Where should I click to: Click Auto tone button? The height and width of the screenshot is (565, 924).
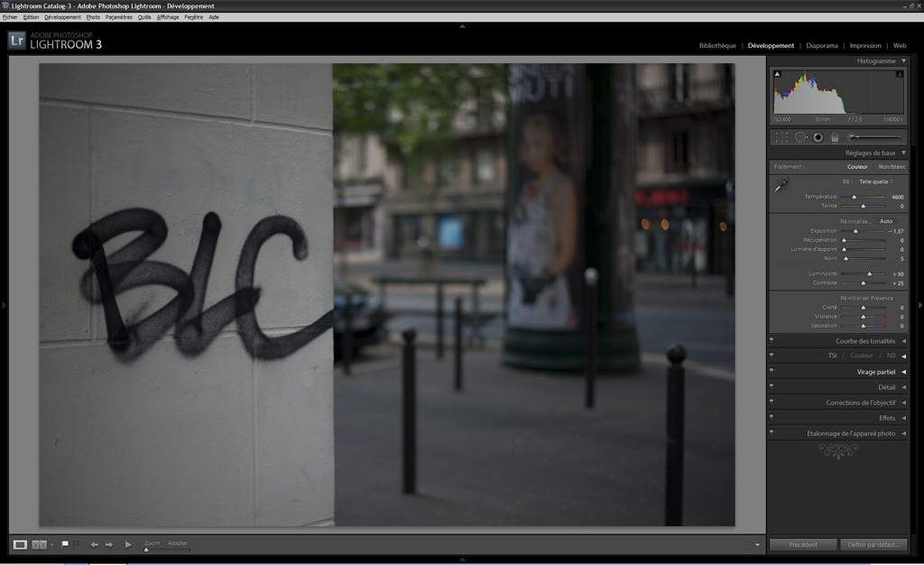pos(886,221)
